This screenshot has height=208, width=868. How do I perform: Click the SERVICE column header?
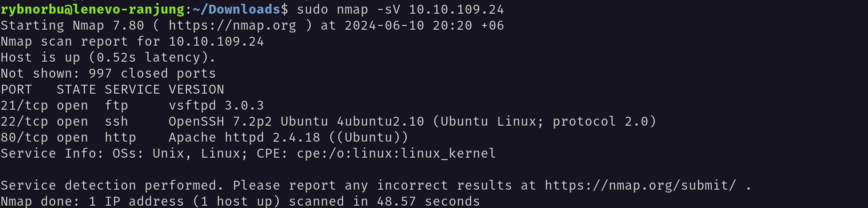[132, 89]
